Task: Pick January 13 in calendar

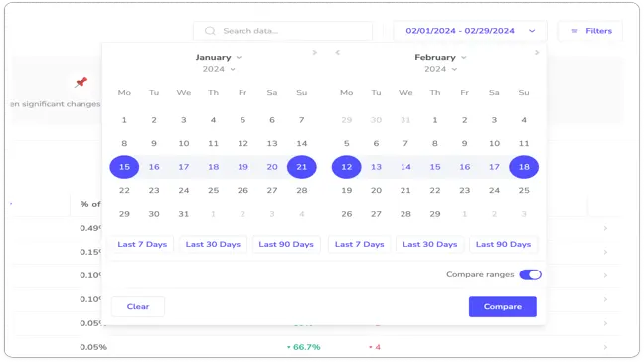Action: [x=272, y=144]
